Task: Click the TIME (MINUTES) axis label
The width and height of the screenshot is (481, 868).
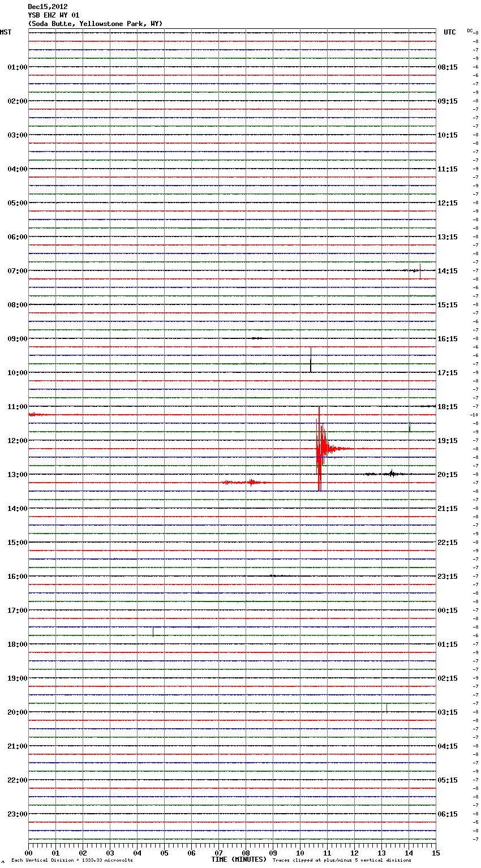Action: coord(239,860)
